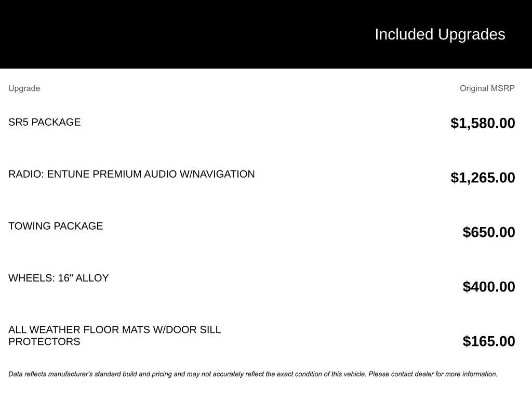Click the $650.00 price

tap(488, 232)
